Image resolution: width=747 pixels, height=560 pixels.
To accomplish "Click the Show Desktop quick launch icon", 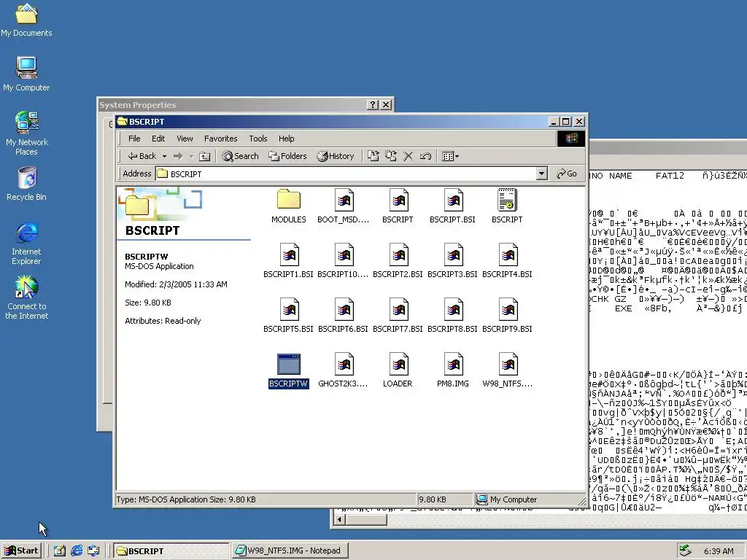I will [60, 551].
